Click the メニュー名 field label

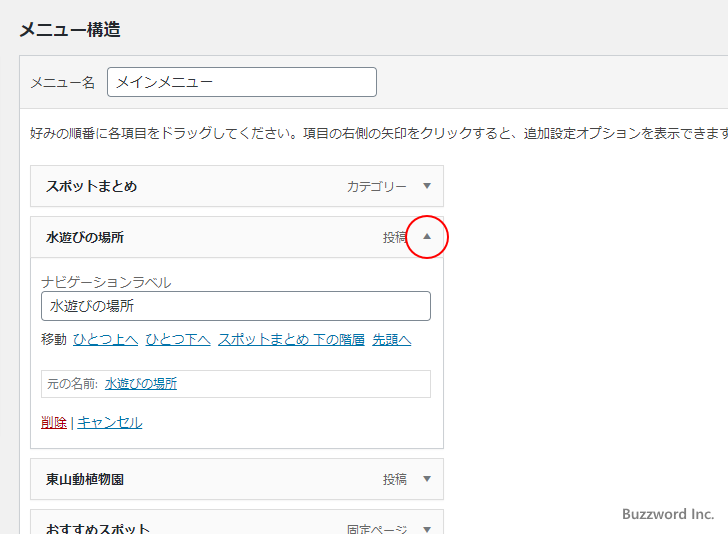pos(62,82)
